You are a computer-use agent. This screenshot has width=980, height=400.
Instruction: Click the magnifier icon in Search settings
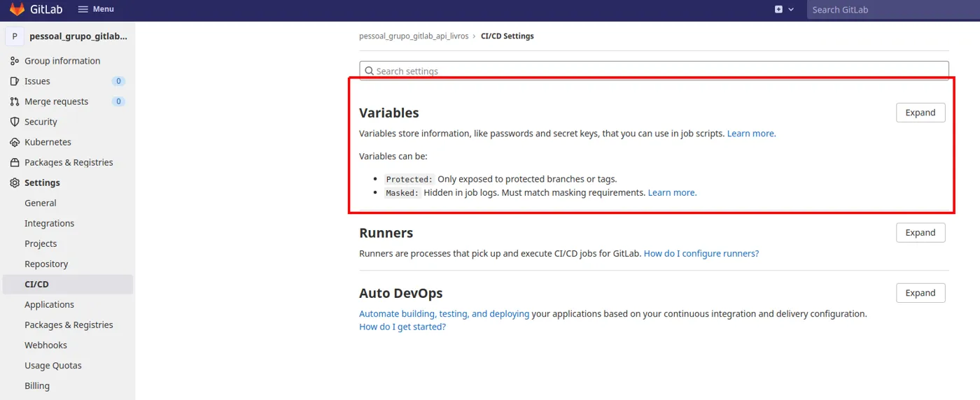click(369, 71)
